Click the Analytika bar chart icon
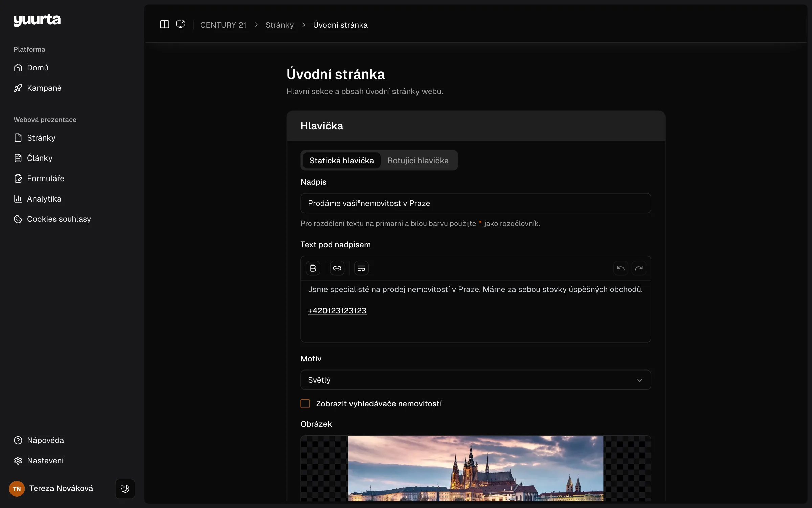This screenshot has width=812, height=508. click(x=18, y=199)
